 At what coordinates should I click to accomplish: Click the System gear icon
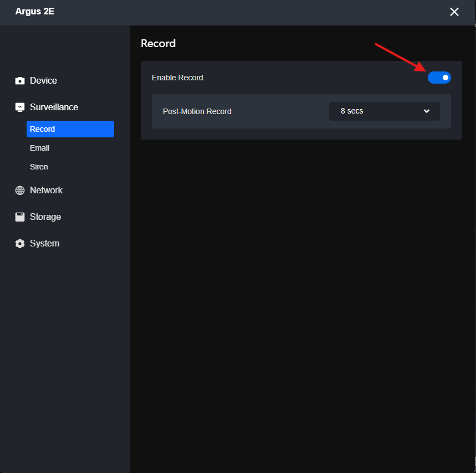(x=20, y=243)
